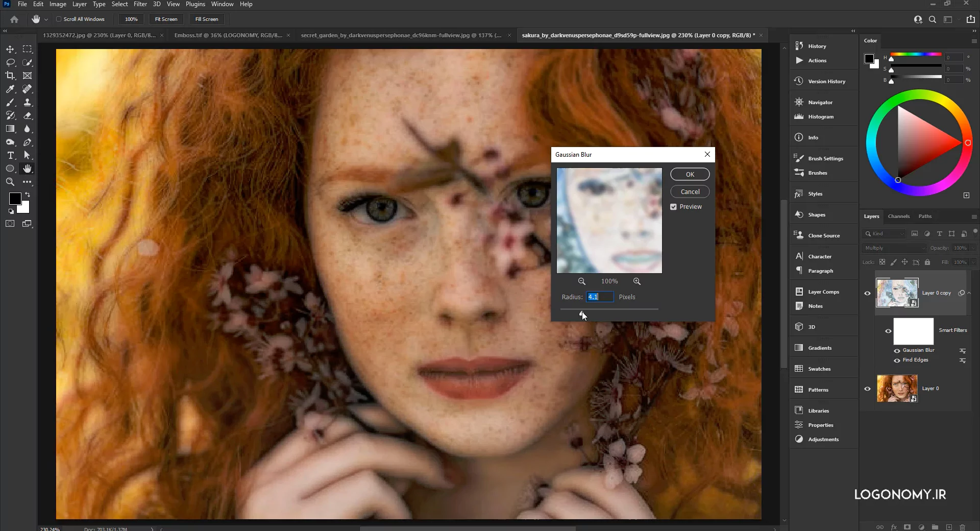Open the Multiply blend mode dropdown
Image resolution: width=980 pixels, height=531 pixels.
[x=894, y=248]
